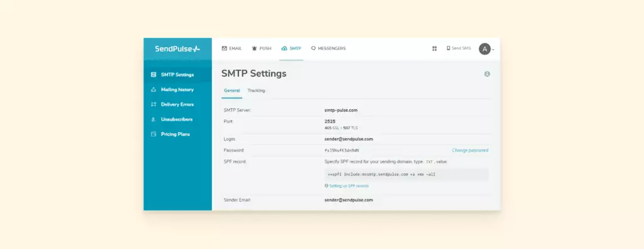The image size is (644, 249).
Task: Click the chat bubble icon beside MESSENGERS
Action: coord(313,48)
